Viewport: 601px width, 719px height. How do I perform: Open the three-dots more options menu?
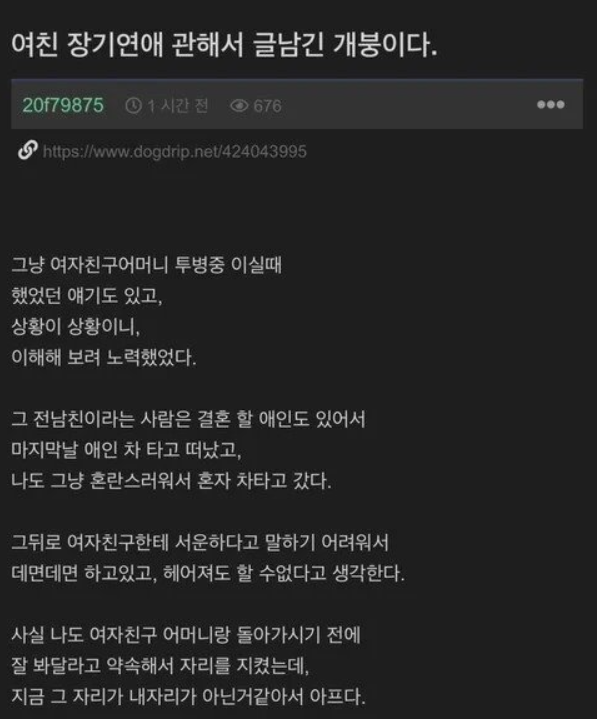[551, 105]
